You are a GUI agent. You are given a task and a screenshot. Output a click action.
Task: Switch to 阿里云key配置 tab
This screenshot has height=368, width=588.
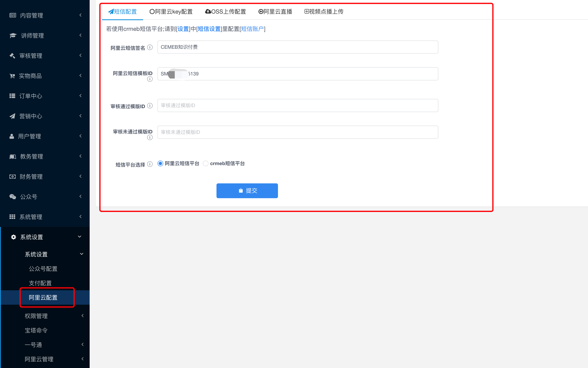(x=171, y=12)
